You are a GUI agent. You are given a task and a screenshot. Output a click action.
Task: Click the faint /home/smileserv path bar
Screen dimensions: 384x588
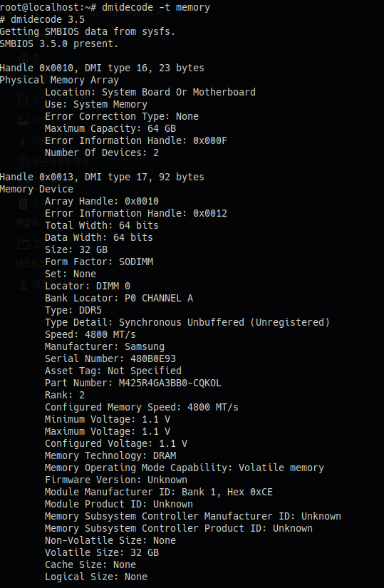[x=125, y=14]
